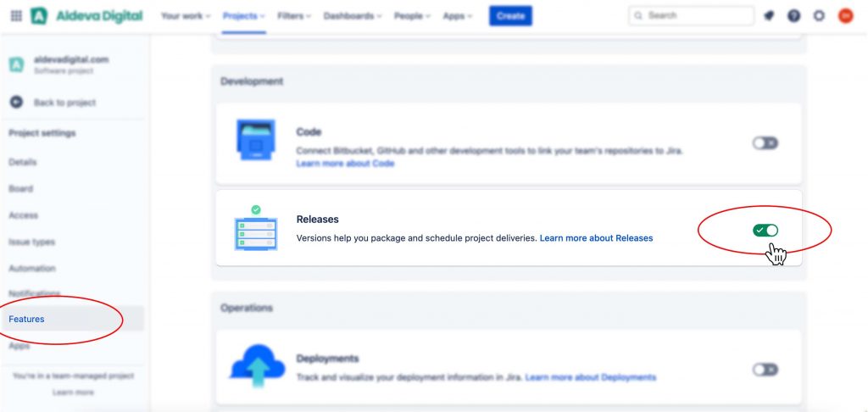Click the Releases heading text

tap(317, 220)
